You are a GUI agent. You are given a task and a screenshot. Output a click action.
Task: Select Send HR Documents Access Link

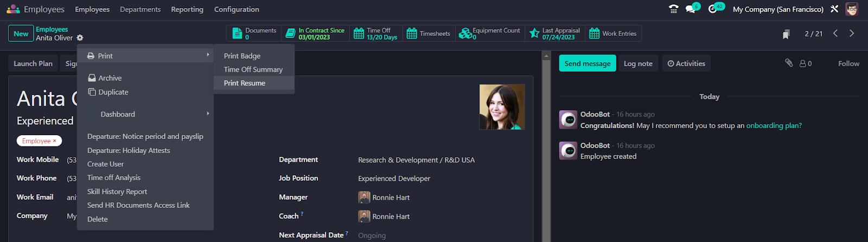[145, 205]
